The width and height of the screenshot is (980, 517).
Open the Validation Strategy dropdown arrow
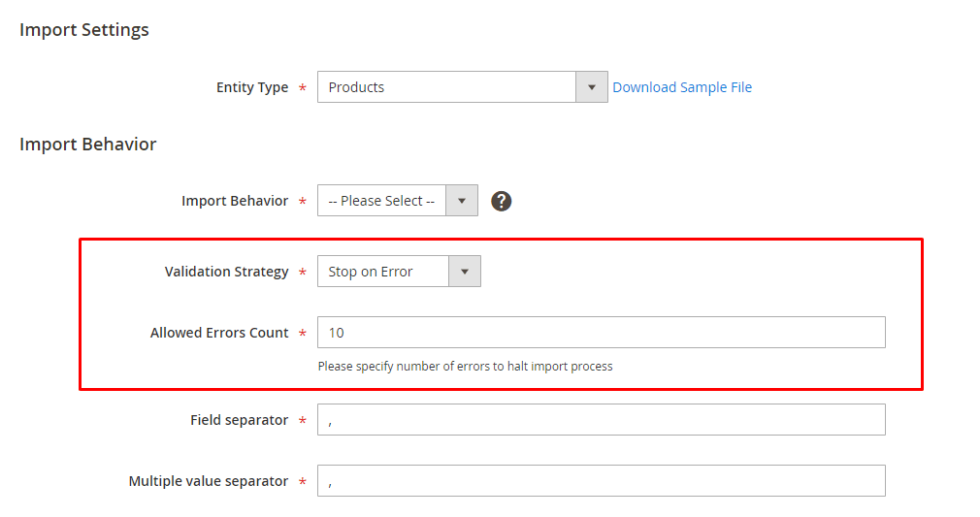pos(465,272)
